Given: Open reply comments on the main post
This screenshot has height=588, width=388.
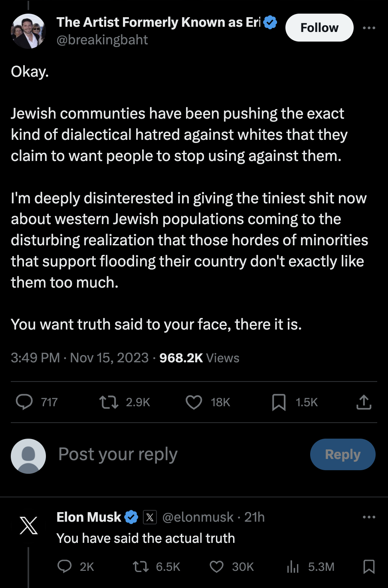Looking at the screenshot, I should coord(24,402).
